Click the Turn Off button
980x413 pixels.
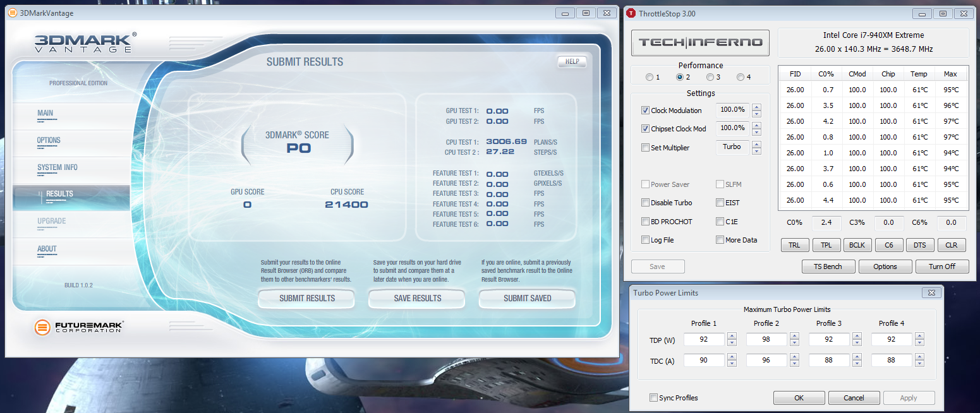click(x=941, y=266)
